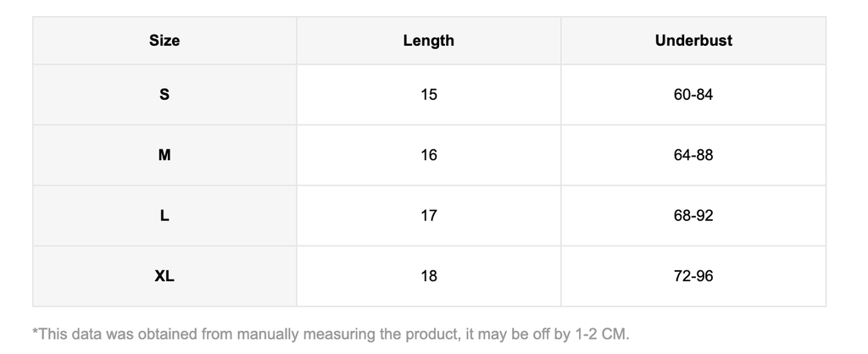The image size is (868, 354).
Task: Click length value 17 for size L
Action: 428,216
